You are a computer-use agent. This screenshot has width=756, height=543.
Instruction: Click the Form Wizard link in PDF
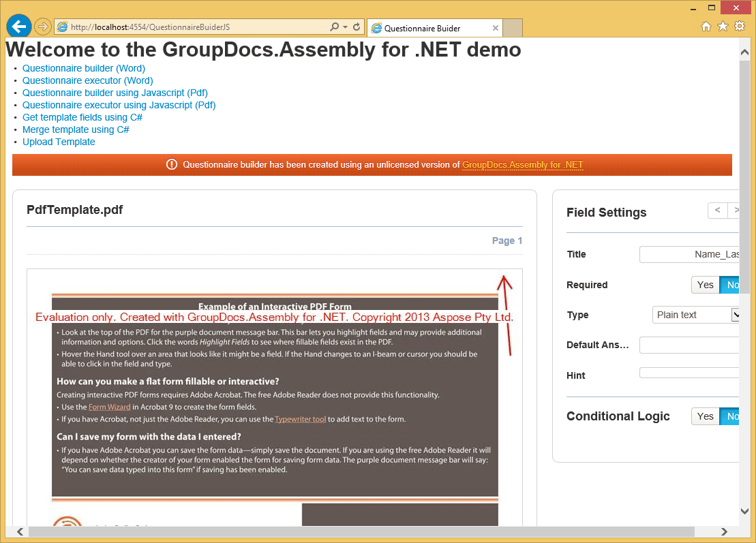(110, 407)
